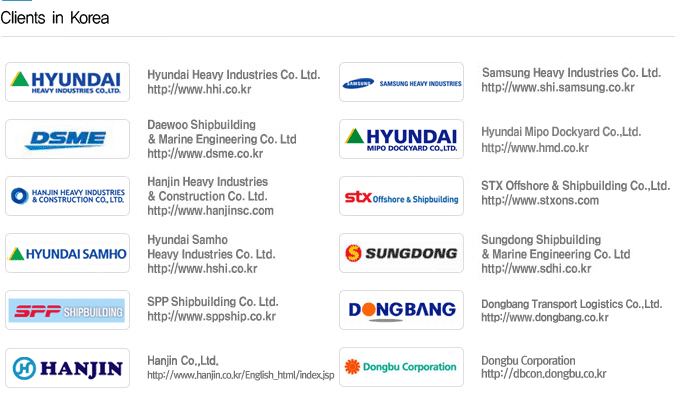Select 'Hyundai Mipo Dockyard Co.,Ltd.' text
This screenshot has width=675, height=407.
561,132
